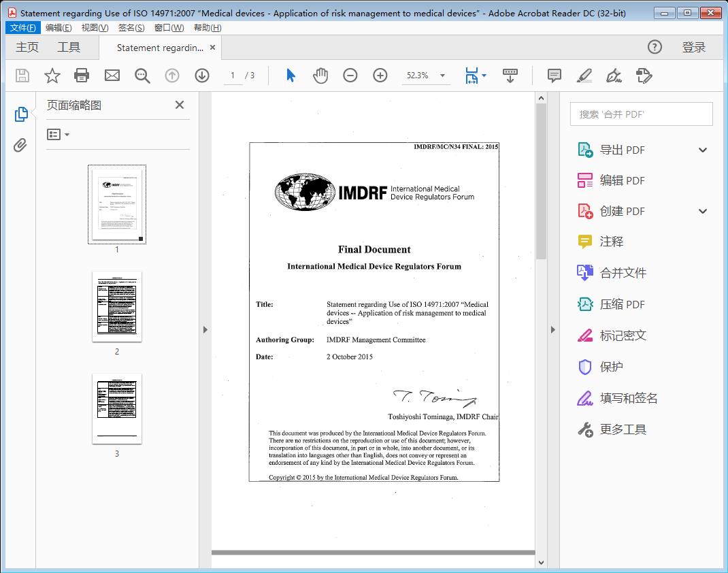The width and height of the screenshot is (728, 573).
Task: Select the highlight text pen tool
Action: 584,76
